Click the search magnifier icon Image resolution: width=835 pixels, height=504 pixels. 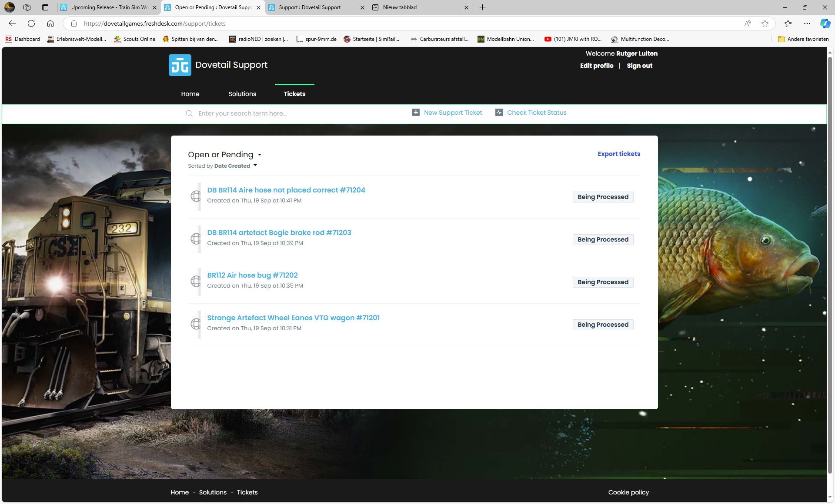[189, 113]
